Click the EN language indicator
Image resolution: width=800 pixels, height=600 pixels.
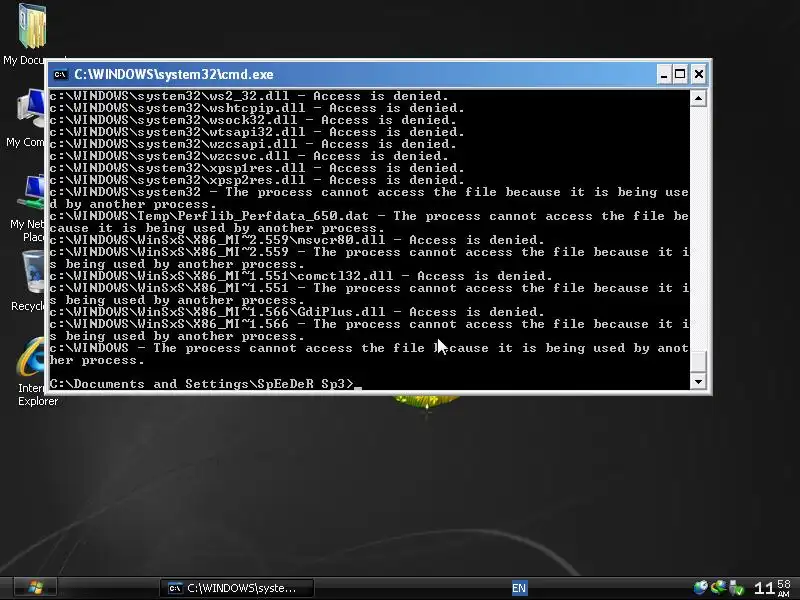pos(519,588)
